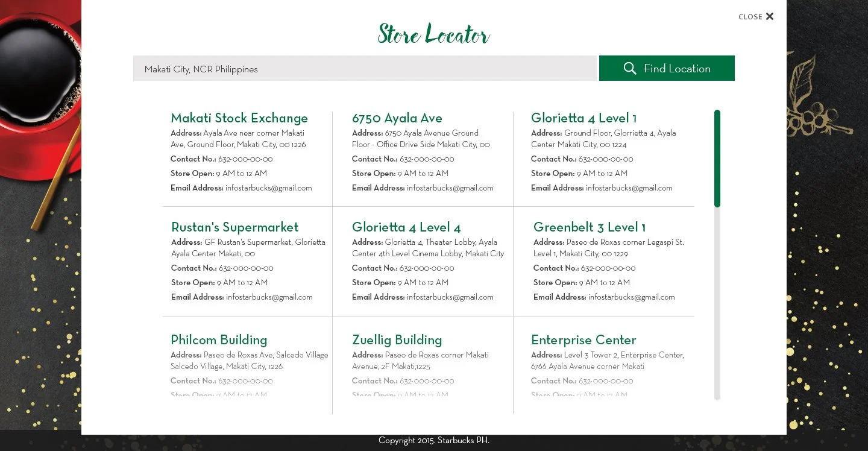
Task: Click the grey scrollbar track below the thumb
Action: [x=717, y=303]
